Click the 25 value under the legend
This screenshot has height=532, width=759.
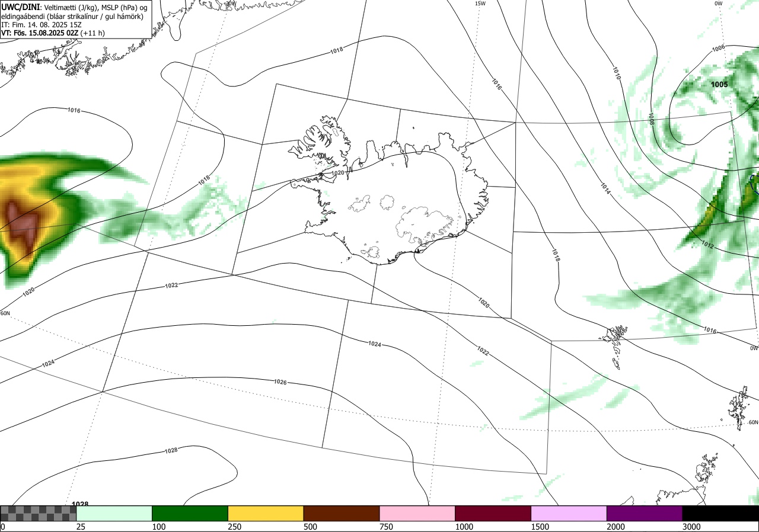pos(81,527)
